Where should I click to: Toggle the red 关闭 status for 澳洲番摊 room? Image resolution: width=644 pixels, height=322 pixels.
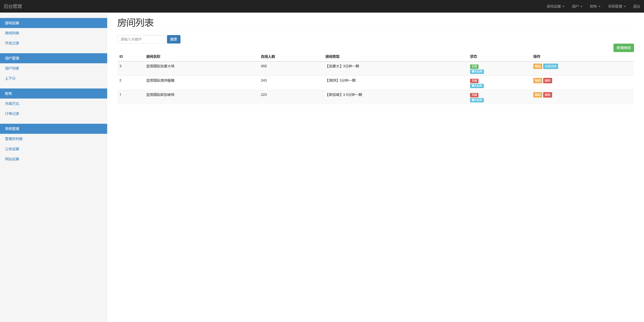click(x=474, y=81)
